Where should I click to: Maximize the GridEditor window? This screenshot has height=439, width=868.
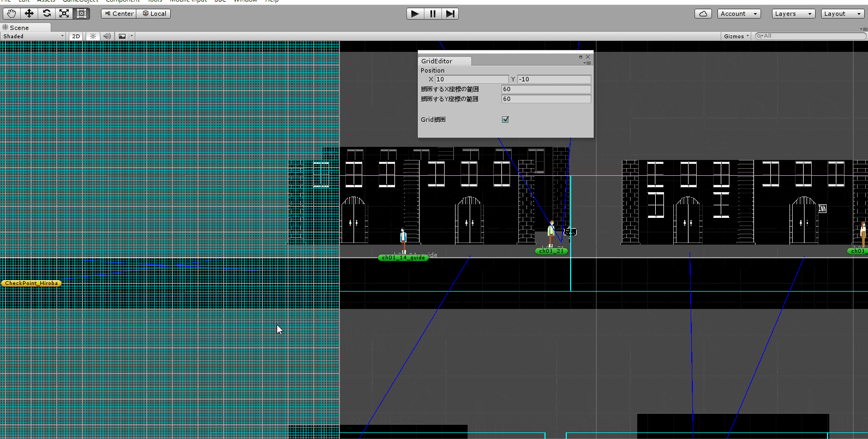click(x=580, y=57)
